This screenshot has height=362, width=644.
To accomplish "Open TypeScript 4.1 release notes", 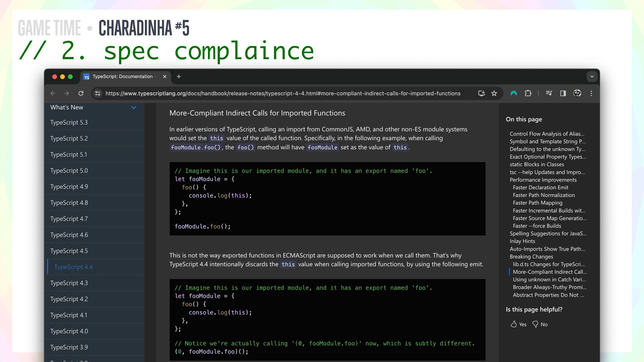I will pyautogui.click(x=94, y=315).
